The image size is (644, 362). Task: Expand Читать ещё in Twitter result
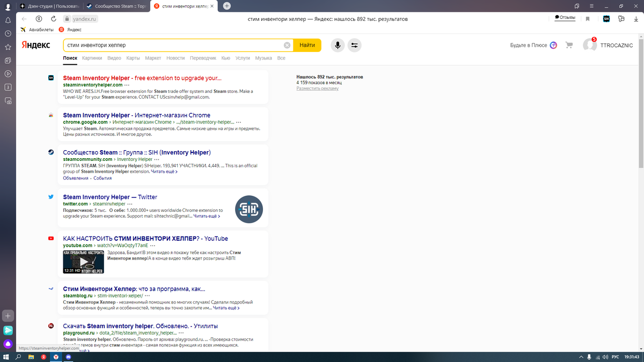click(207, 216)
